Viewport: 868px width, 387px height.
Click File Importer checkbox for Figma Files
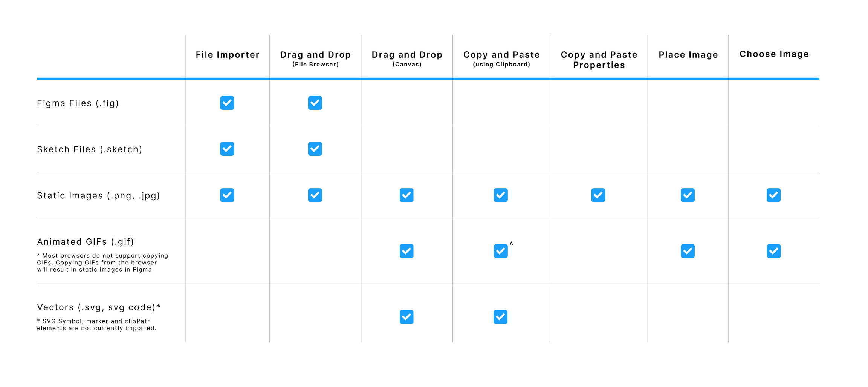(x=227, y=103)
